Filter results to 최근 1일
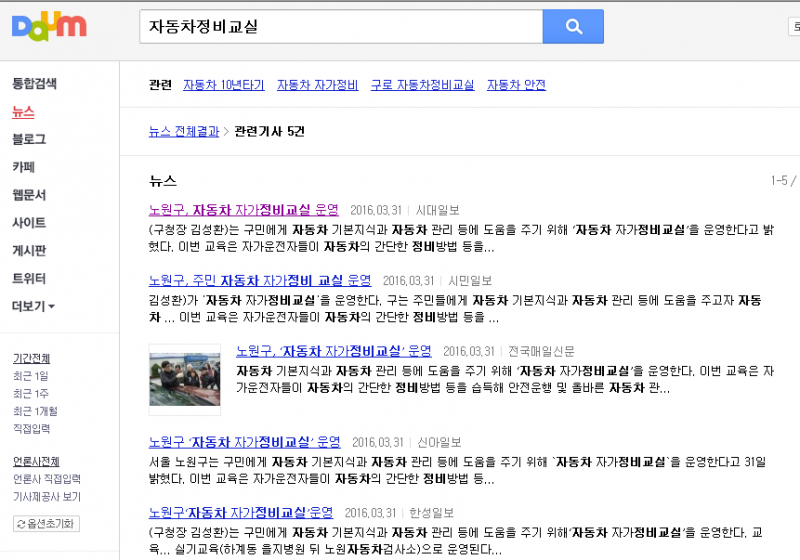The height and width of the screenshot is (560, 800). tap(29, 375)
